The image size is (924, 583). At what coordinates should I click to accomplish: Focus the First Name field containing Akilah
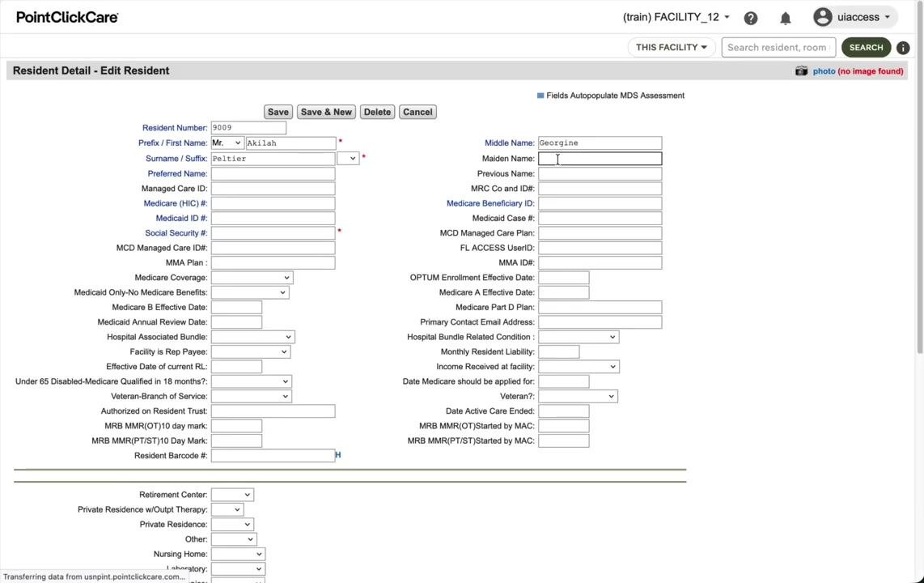pyautogui.click(x=291, y=143)
